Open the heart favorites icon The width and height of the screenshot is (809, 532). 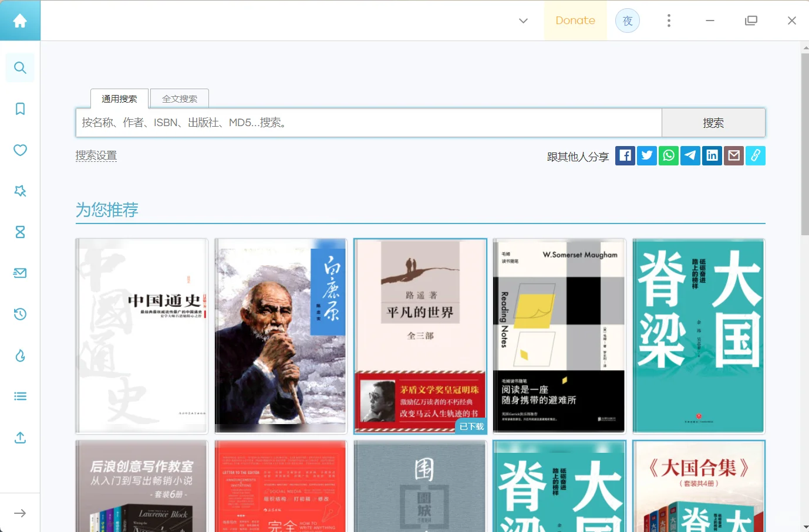pos(20,150)
